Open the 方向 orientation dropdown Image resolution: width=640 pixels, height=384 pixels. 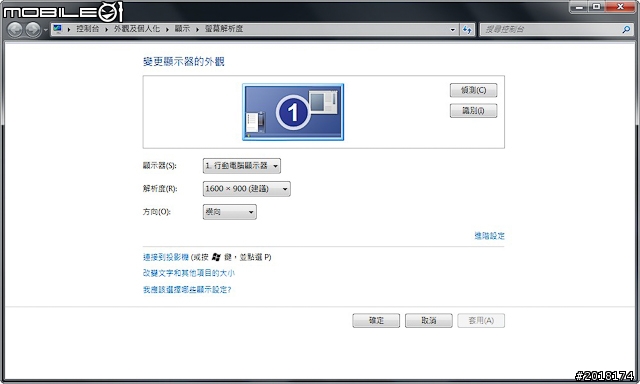point(230,212)
